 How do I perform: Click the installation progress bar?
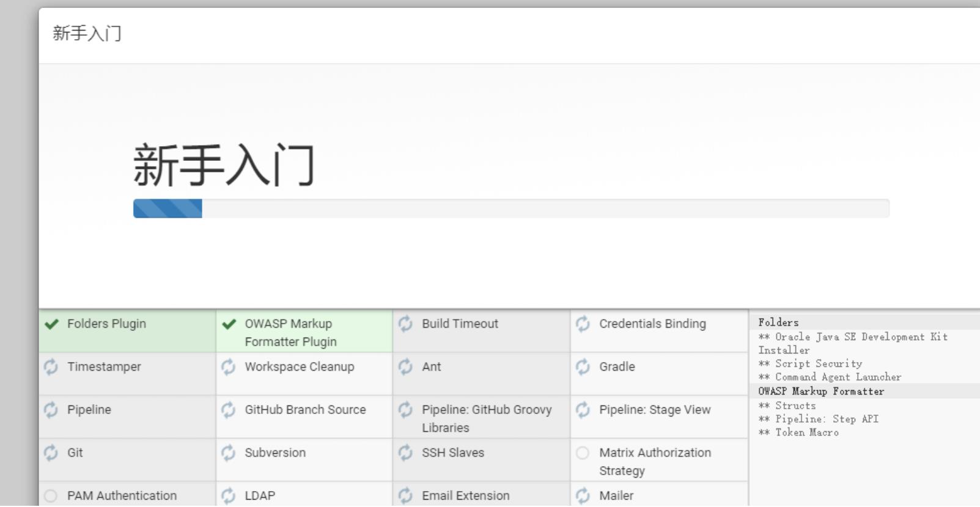point(511,209)
